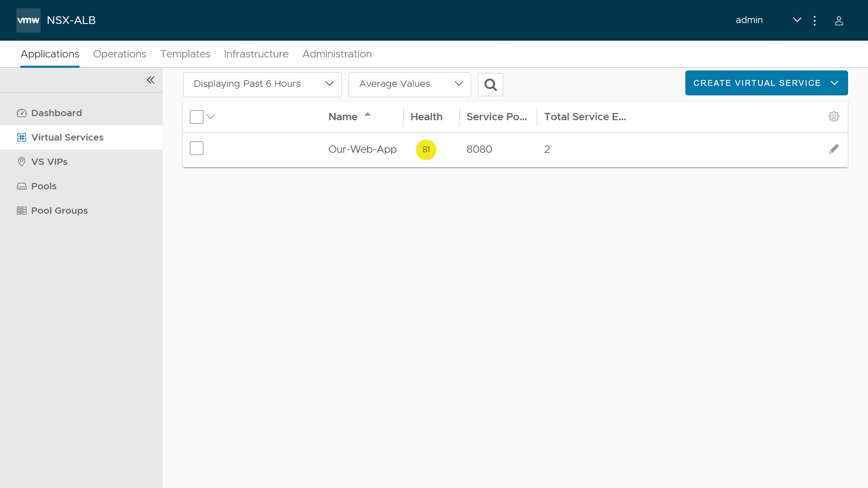Expand the admin tenant dropdown
868x488 pixels.
coord(797,20)
